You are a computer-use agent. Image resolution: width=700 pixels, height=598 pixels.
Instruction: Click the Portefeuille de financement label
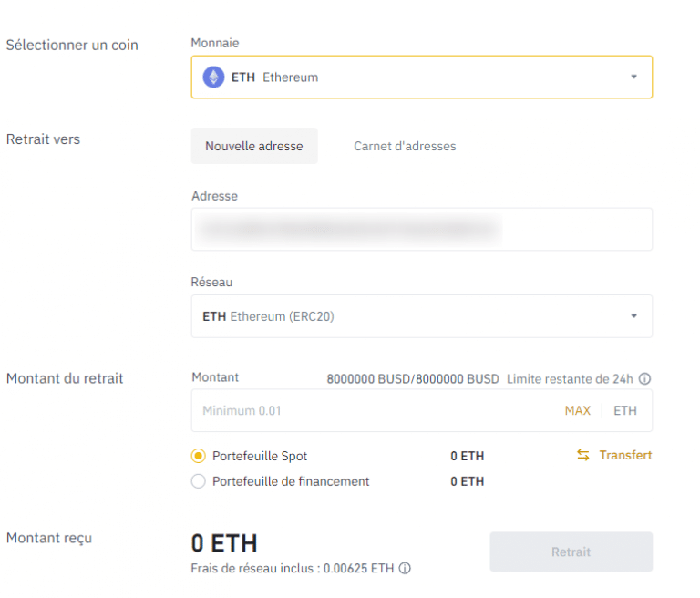point(291,481)
